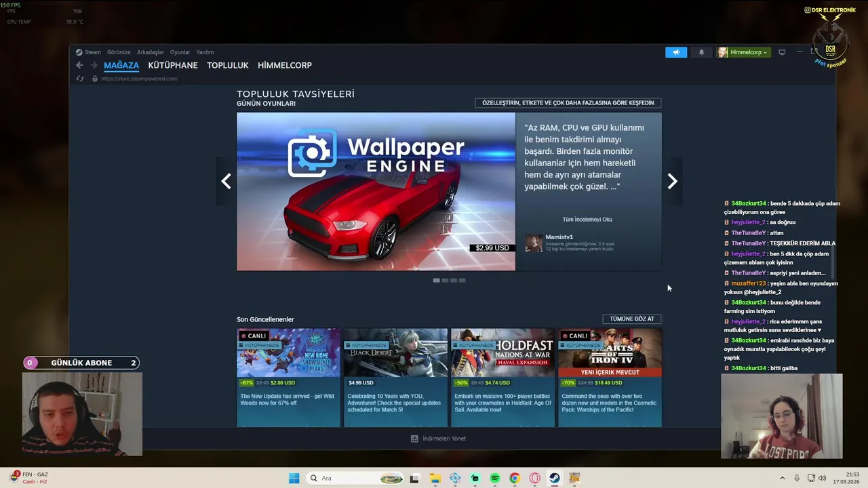Open the HİMMELCORP profile tab
868x488 pixels.
pyautogui.click(x=285, y=65)
